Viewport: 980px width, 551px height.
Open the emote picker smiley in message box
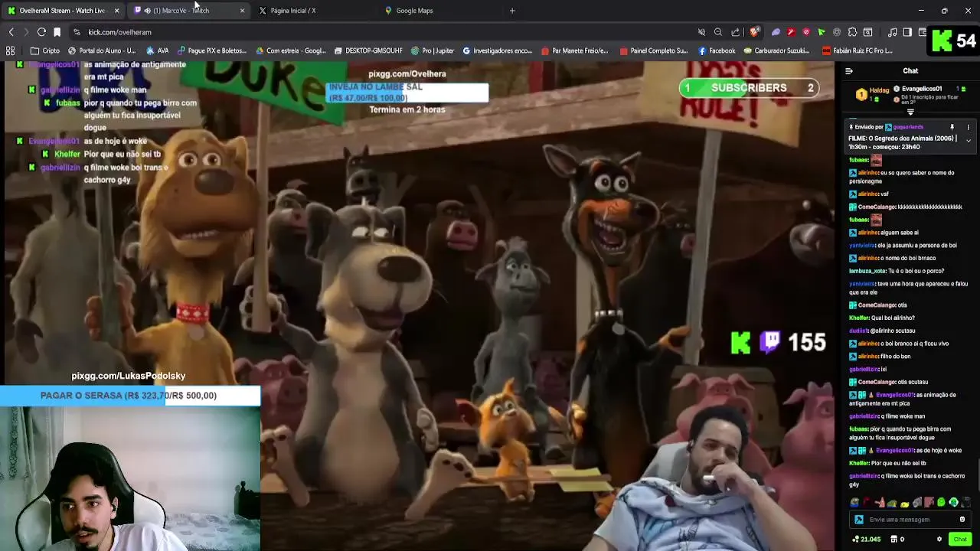(x=962, y=520)
